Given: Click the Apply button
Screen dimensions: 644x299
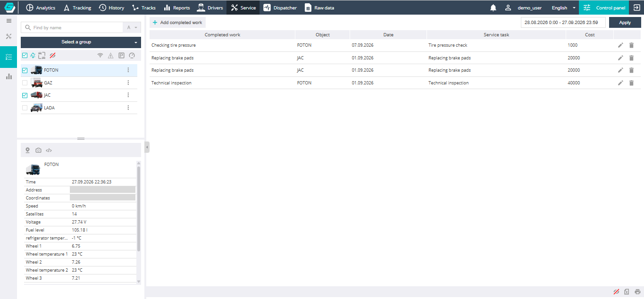Looking at the screenshot, I should point(625,23).
